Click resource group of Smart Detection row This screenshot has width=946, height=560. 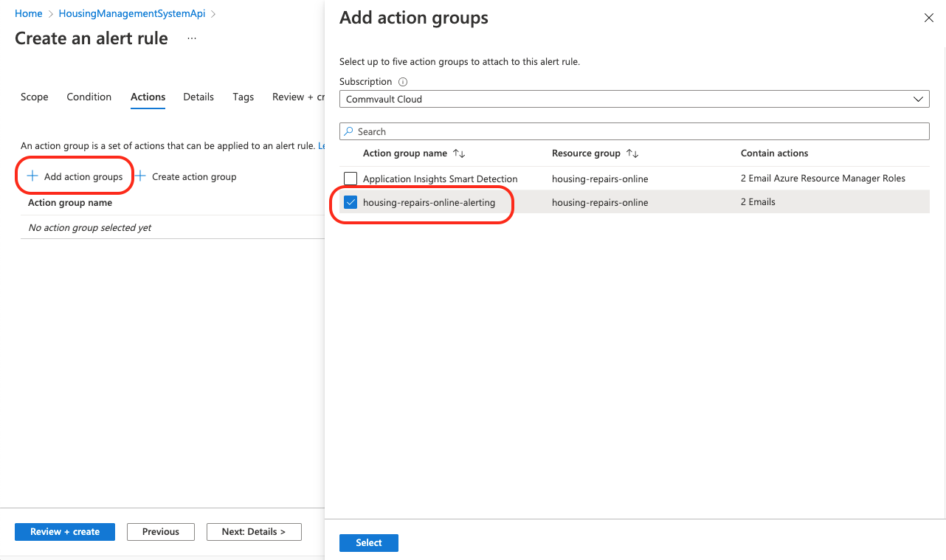coord(600,179)
